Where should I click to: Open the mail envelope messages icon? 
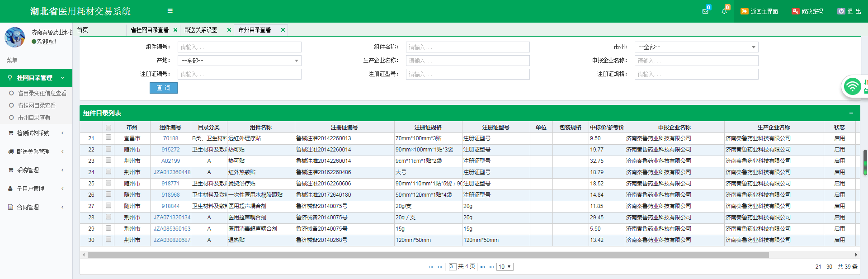tap(705, 11)
